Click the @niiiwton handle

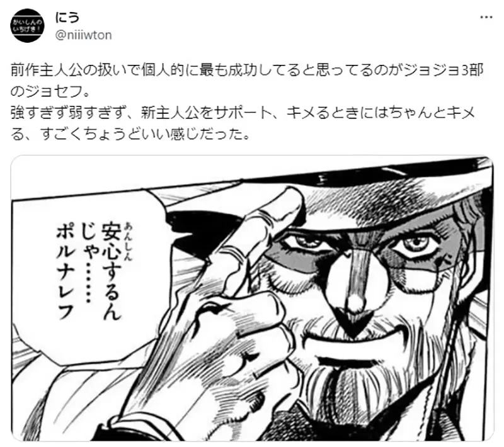click(84, 35)
